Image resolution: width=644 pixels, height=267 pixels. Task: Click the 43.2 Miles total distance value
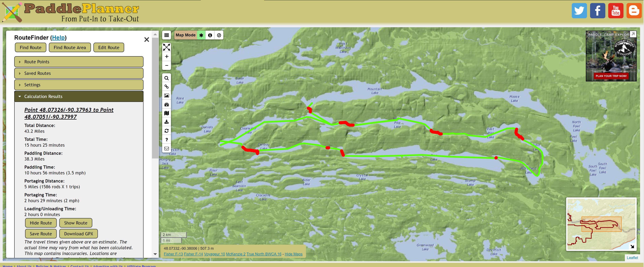point(34,131)
